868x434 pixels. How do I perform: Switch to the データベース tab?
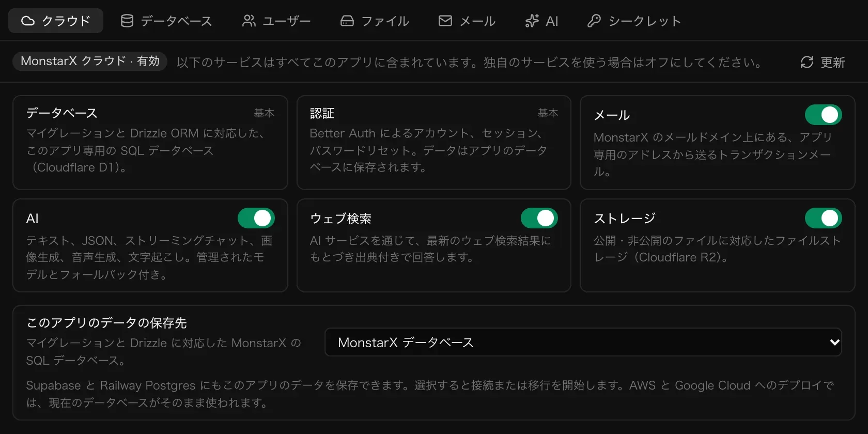(x=166, y=21)
